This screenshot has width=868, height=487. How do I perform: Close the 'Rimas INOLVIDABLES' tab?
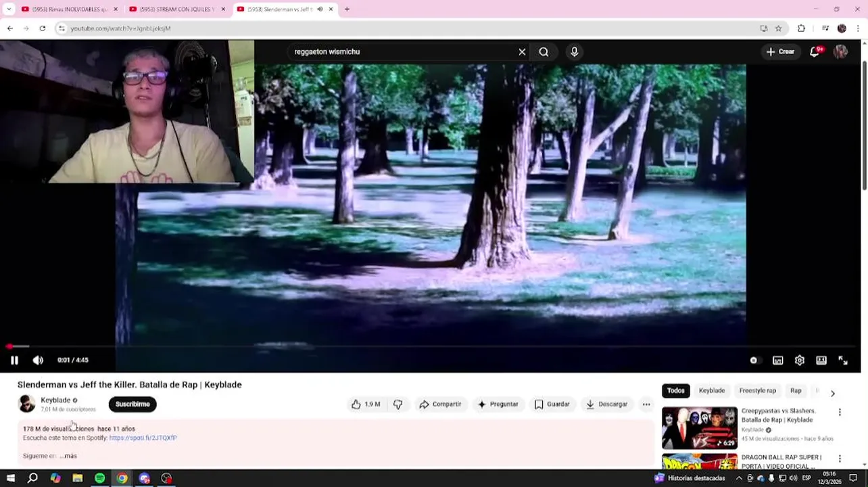(x=116, y=9)
